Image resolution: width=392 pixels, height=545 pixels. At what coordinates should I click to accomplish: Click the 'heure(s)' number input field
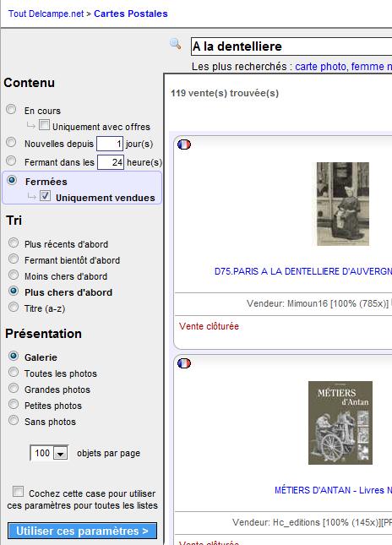pos(111,162)
